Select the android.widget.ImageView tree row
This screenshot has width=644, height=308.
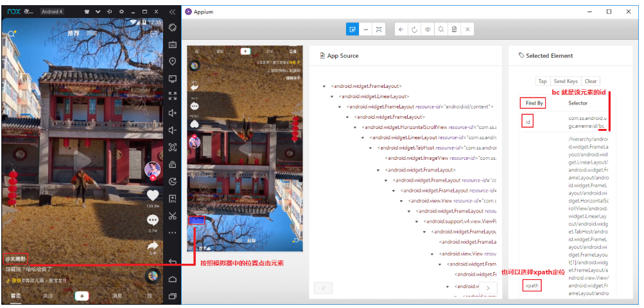440,158
